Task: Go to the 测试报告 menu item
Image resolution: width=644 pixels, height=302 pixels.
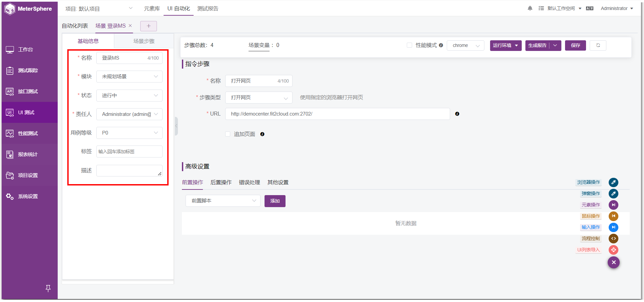Action: click(x=208, y=8)
